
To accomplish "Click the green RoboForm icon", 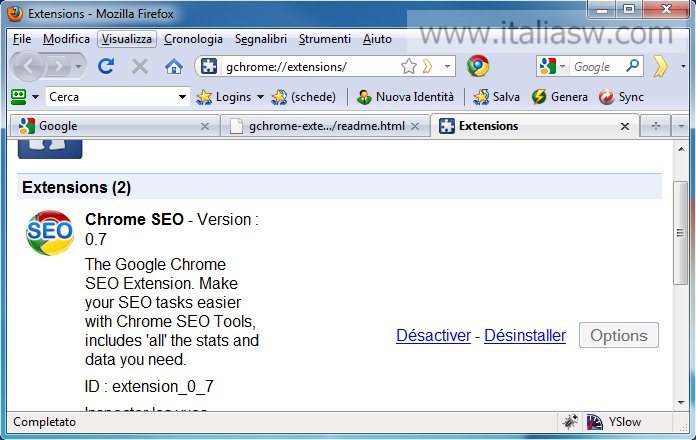I will click(18, 97).
